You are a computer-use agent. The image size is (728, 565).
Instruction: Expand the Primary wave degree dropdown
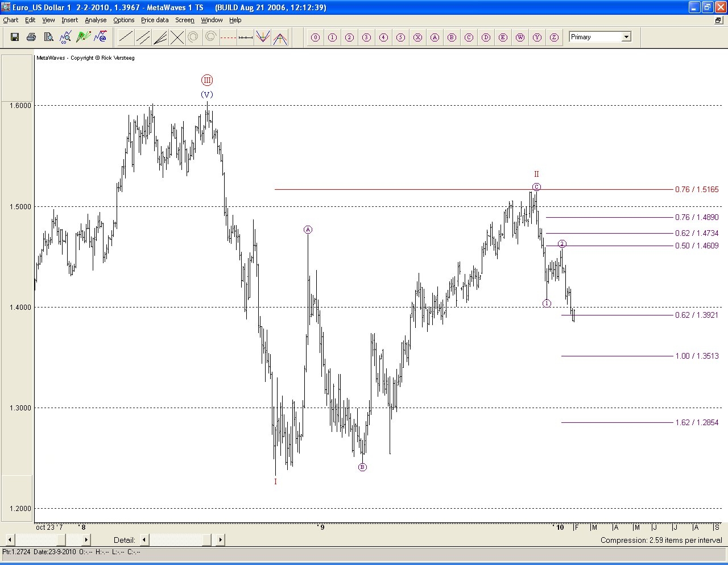click(626, 37)
